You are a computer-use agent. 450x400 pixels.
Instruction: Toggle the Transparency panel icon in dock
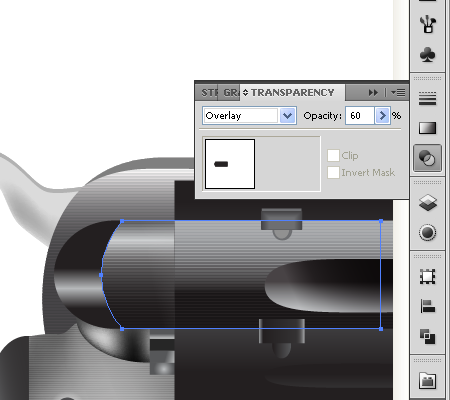click(427, 158)
